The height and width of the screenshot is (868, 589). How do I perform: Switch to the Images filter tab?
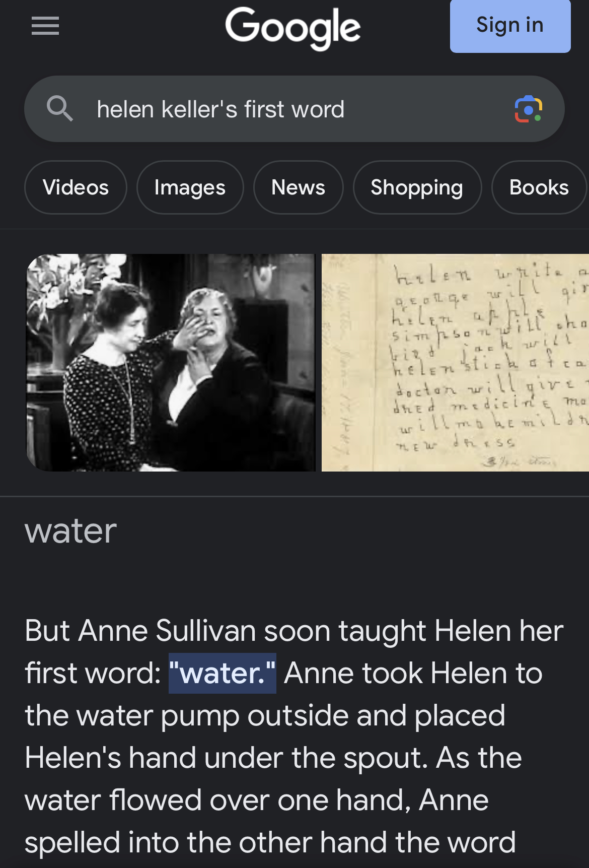click(190, 187)
